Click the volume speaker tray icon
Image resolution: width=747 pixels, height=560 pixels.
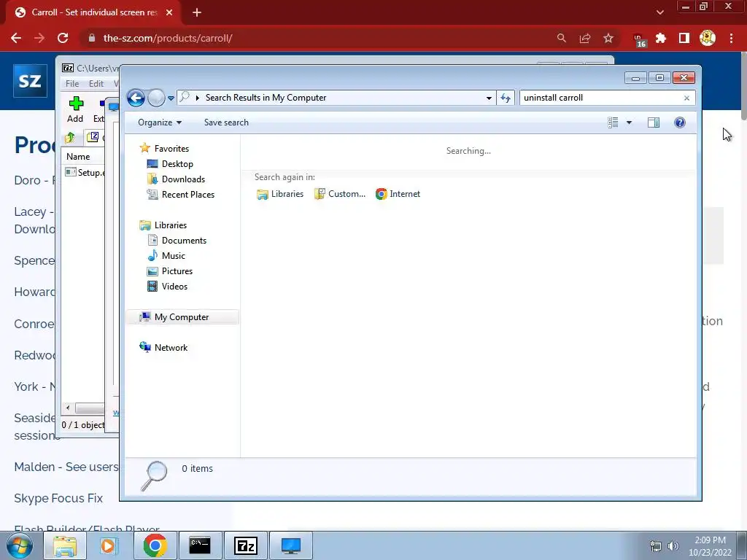click(673, 546)
